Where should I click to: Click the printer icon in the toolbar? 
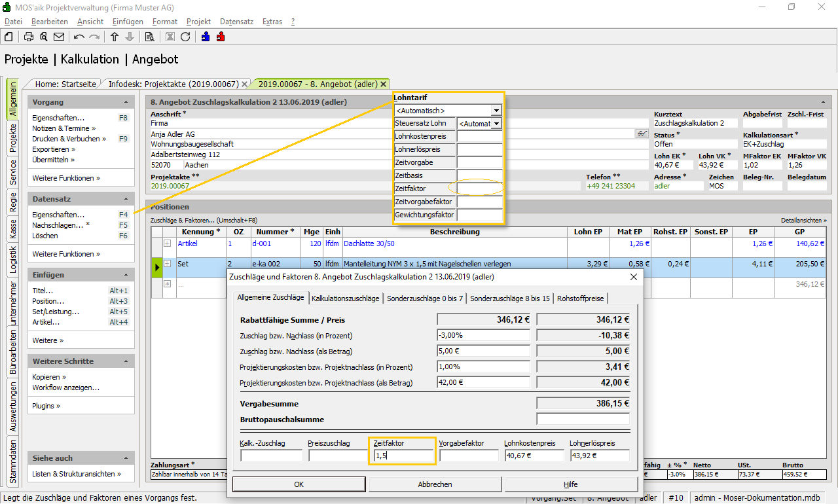[29, 37]
